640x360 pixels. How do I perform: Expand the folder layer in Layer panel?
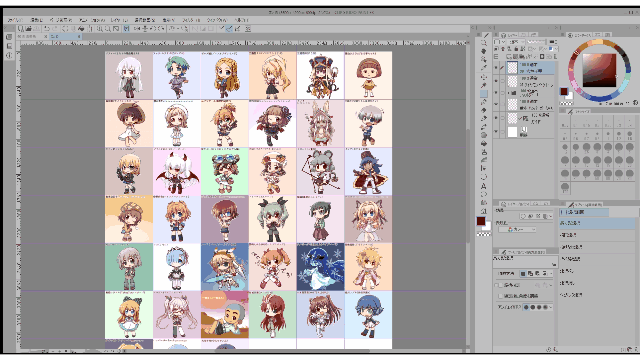point(509,93)
